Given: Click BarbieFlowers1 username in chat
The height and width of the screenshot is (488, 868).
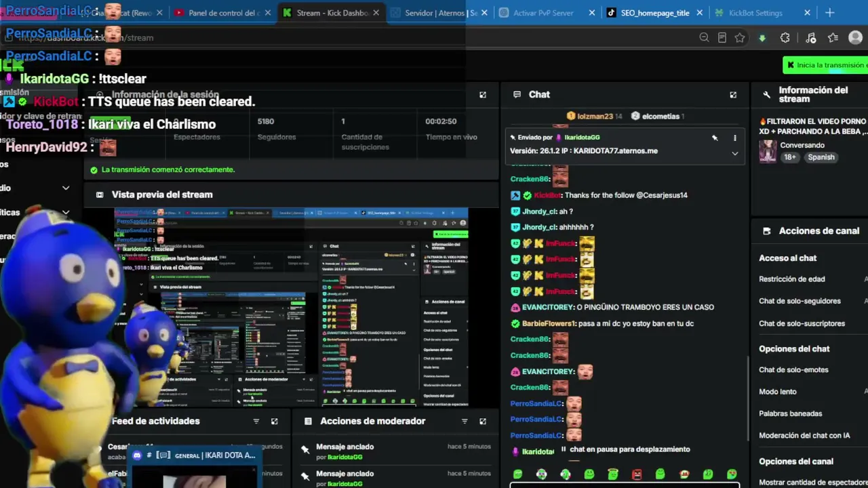Looking at the screenshot, I should click(x=549, y=323).
